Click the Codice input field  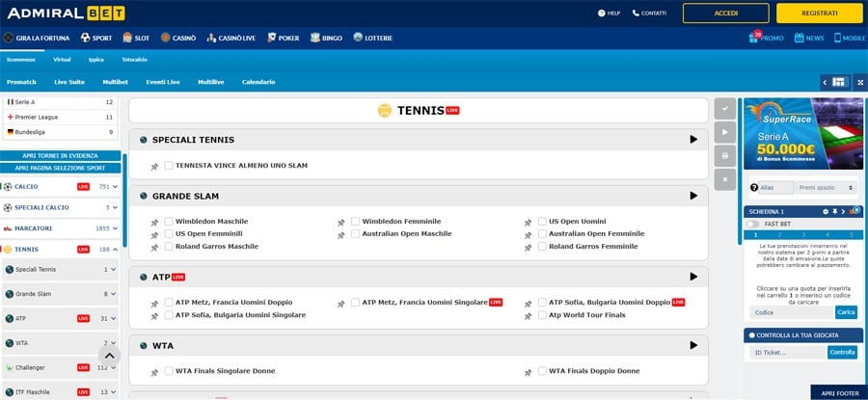coord(792,312)
